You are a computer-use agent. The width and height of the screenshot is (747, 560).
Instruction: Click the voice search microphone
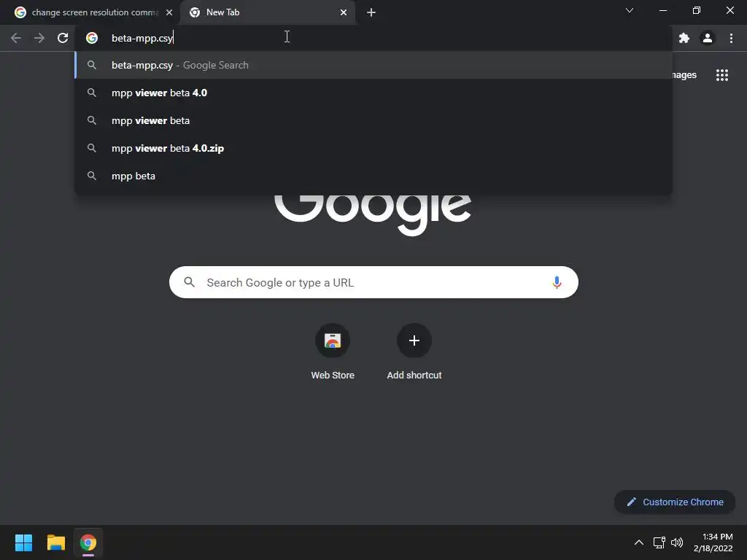(x=557, y=282)
